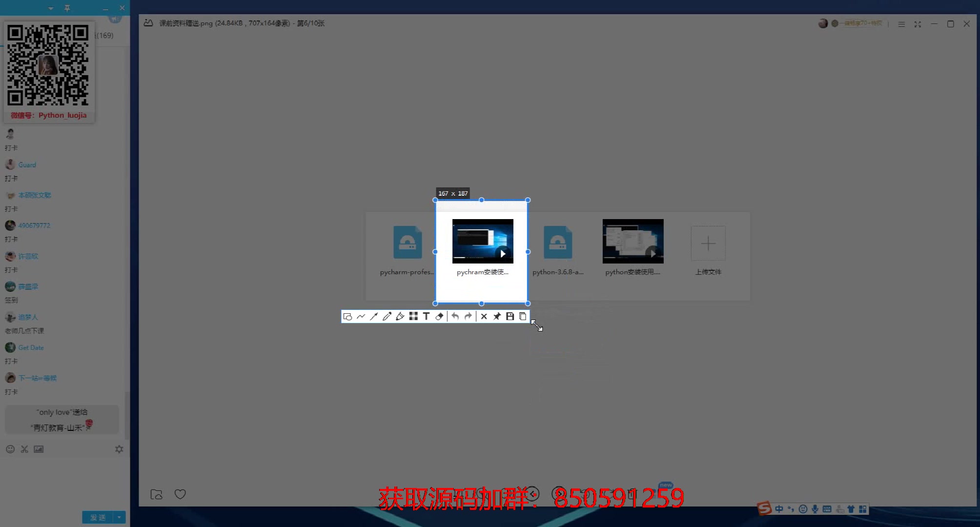This screenshot has height=527, width=980.
Task: Select the pencil brush tool
Action: pos(387,317)
